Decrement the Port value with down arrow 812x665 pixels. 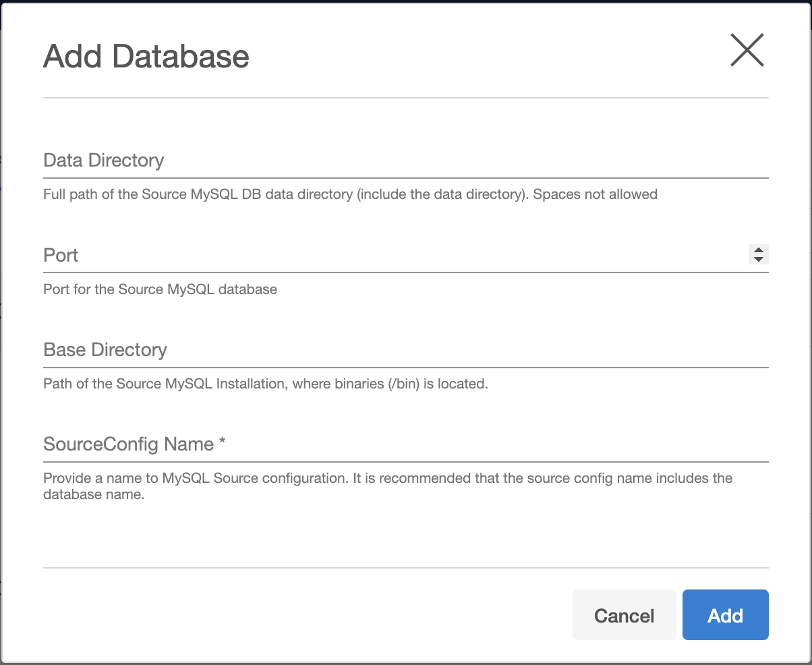(x=759, y=259)
